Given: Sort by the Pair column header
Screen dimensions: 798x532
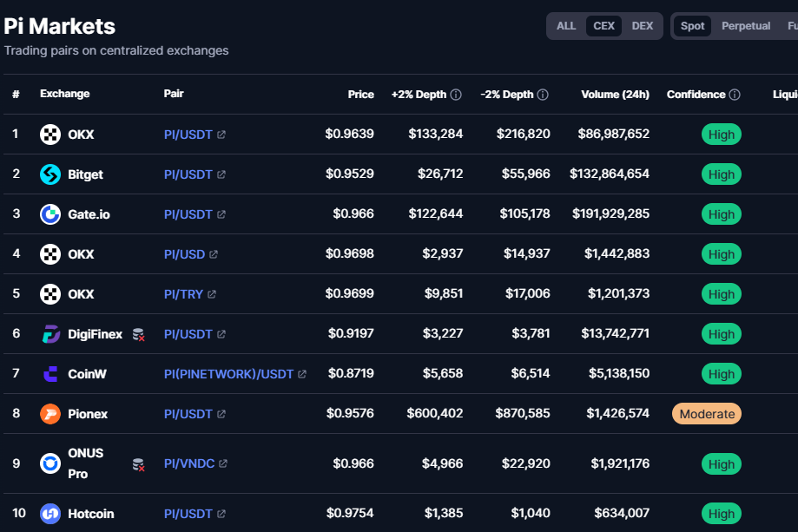Looking at the screenshot, I should (x=174, y=94).
